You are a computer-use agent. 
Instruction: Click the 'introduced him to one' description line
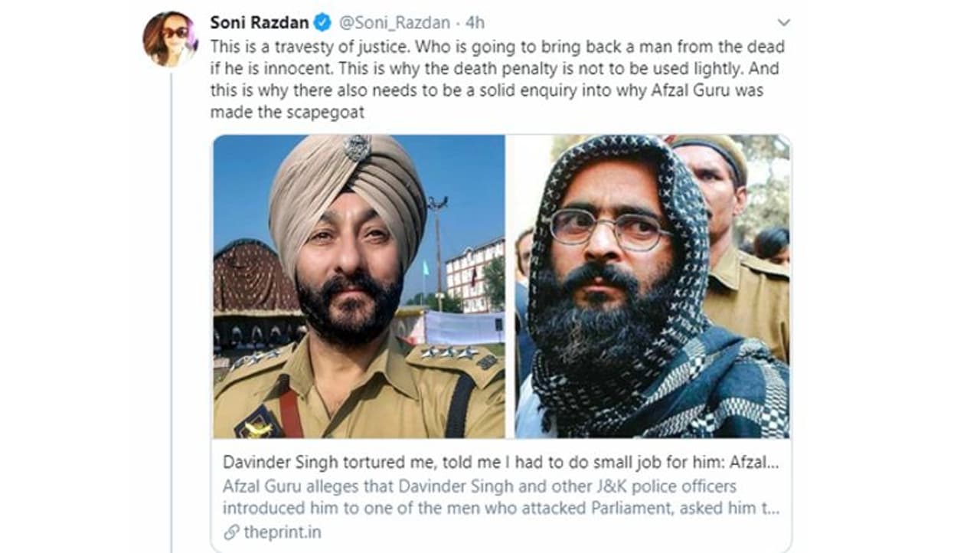(x=501, y=508)
